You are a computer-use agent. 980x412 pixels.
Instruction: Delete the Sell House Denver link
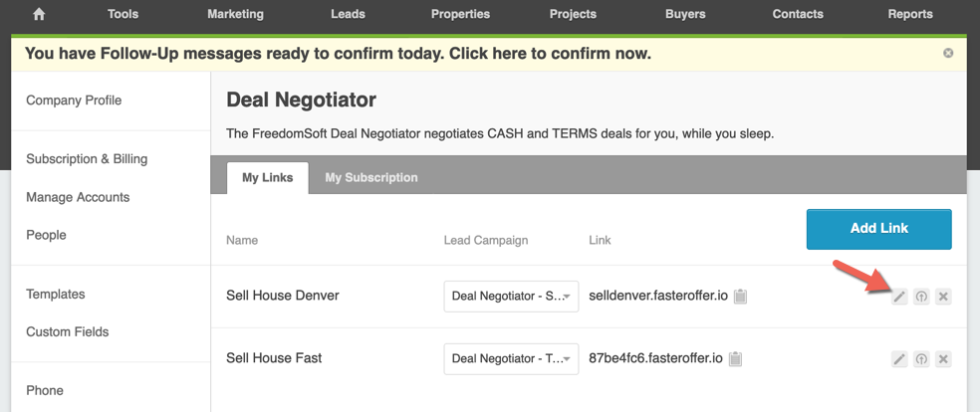943,297
